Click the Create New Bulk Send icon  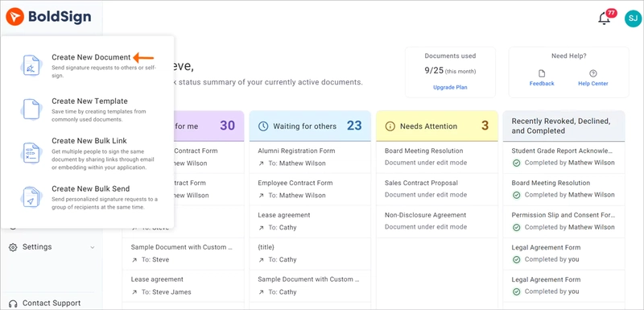point(31,197)
